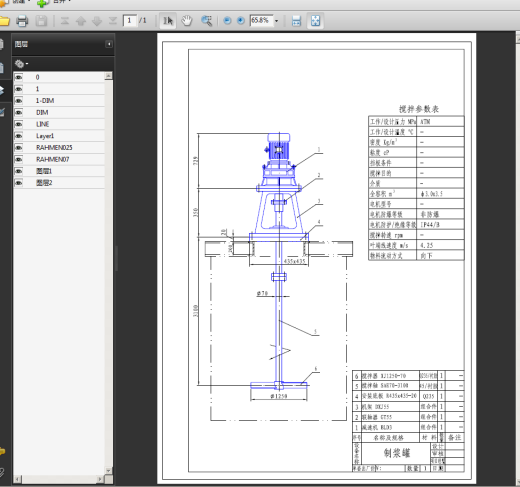
Task: Hide the RAHMEN025 layer
Action: tap(18, 147)
